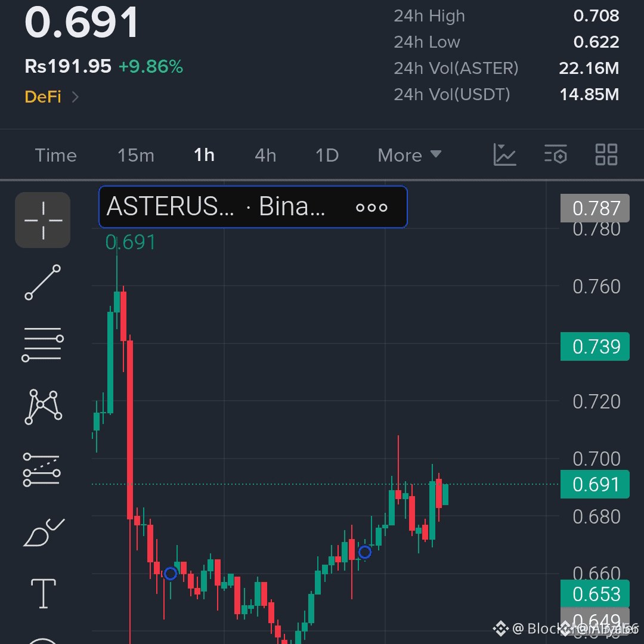Click the large 0.691 price heading
The width and height of the screenshot is (644, 644).
click(81, 23)
